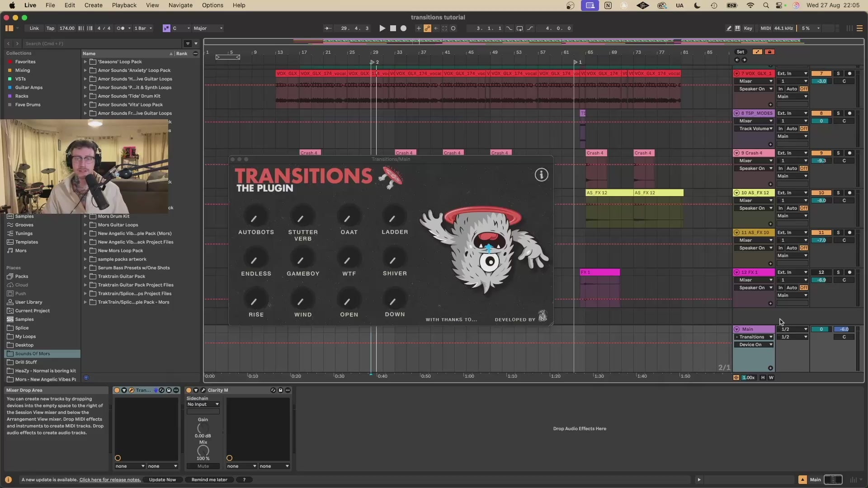Viewport: 868px width, 488px height.
Task: Click the Stop transport button
Action: 393,28
